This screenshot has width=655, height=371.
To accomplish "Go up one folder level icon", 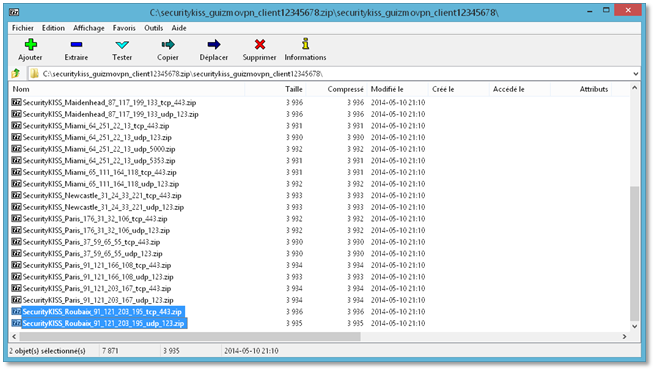I will (x=16, y=74).
